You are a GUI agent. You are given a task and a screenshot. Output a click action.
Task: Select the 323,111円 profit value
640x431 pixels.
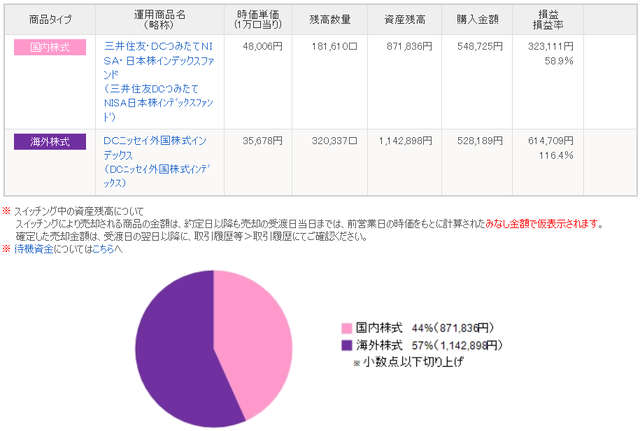coord(551,47)
